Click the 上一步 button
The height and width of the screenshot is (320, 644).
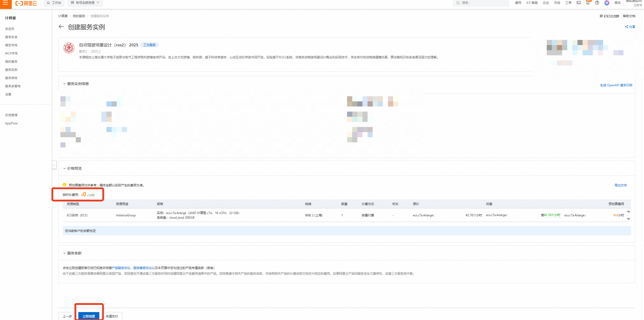pos(67,316)
